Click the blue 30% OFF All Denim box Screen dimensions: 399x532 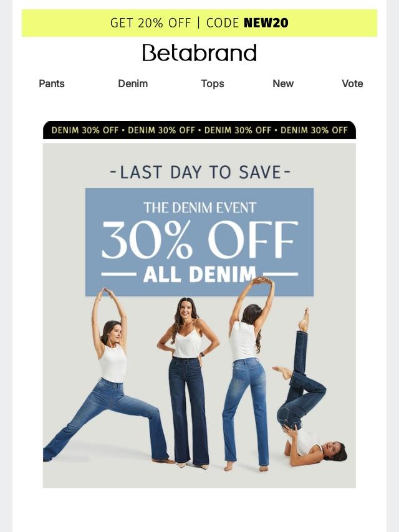coord(199,242)
